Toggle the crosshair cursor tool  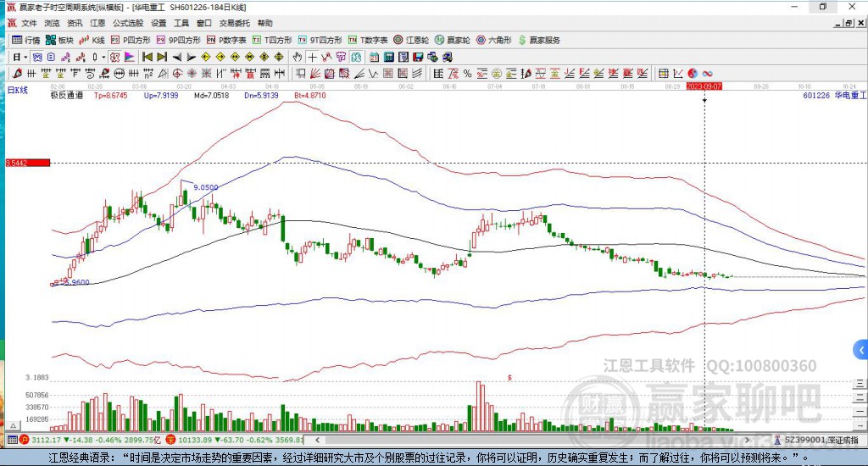312,57
